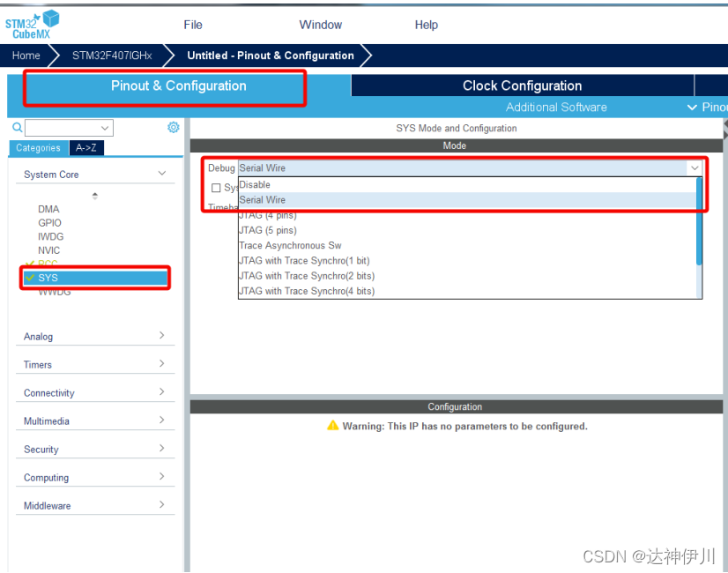Choose JTAG with Trace Synchro(4 bits)
728x573 pixels.
(467, 291)
